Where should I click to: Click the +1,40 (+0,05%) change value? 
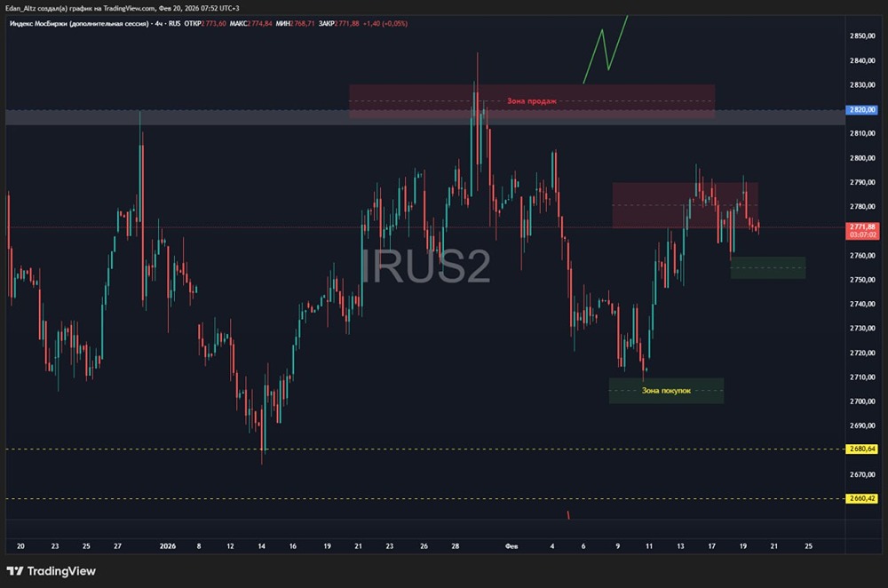(x=385, y=24)
